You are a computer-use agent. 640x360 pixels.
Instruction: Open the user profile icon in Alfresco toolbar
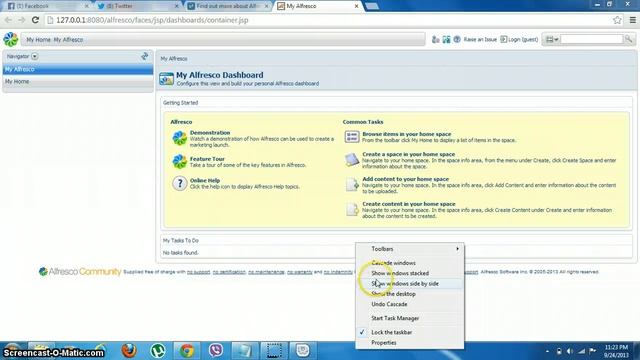[x=436, y=40]
